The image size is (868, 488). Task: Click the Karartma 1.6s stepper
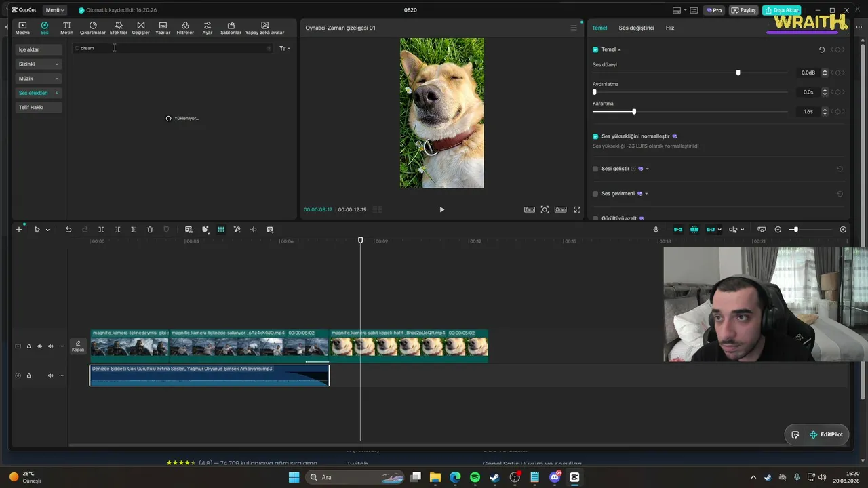pos(825,111)
